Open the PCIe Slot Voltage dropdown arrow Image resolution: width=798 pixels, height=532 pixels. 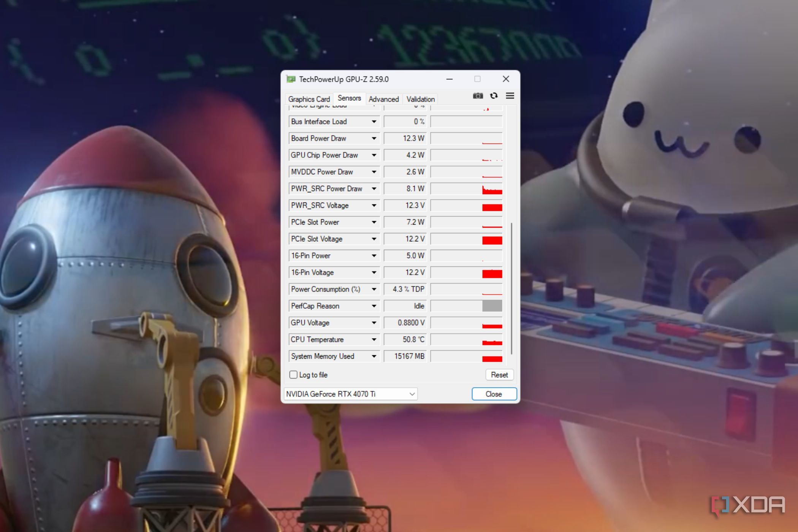374,239
